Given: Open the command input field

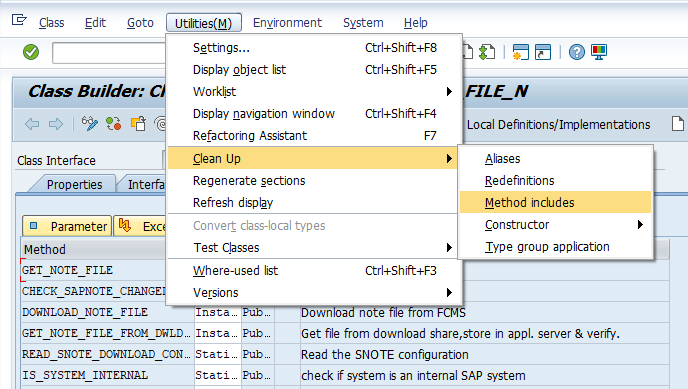Looking at the screenshot, I should (109, 53).
